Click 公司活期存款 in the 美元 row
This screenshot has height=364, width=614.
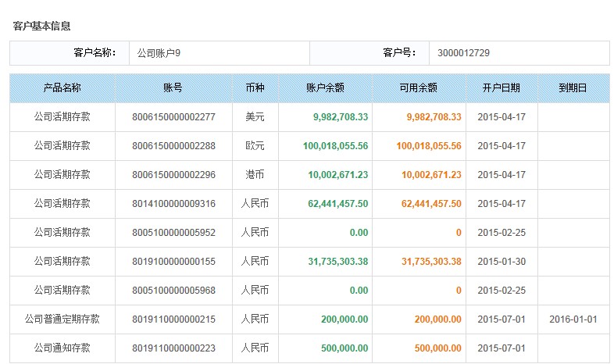62,116
